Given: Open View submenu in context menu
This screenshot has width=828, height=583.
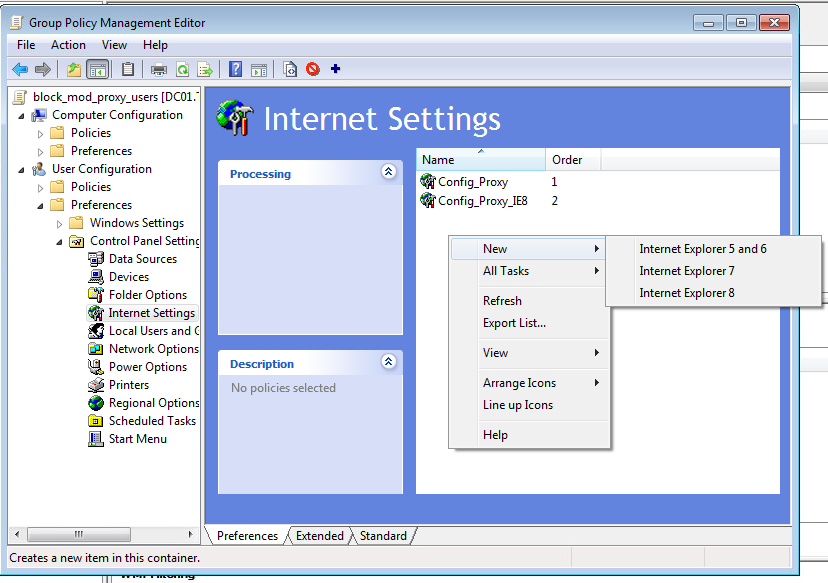Looking at the screenshot, I should tap(528, 353).
